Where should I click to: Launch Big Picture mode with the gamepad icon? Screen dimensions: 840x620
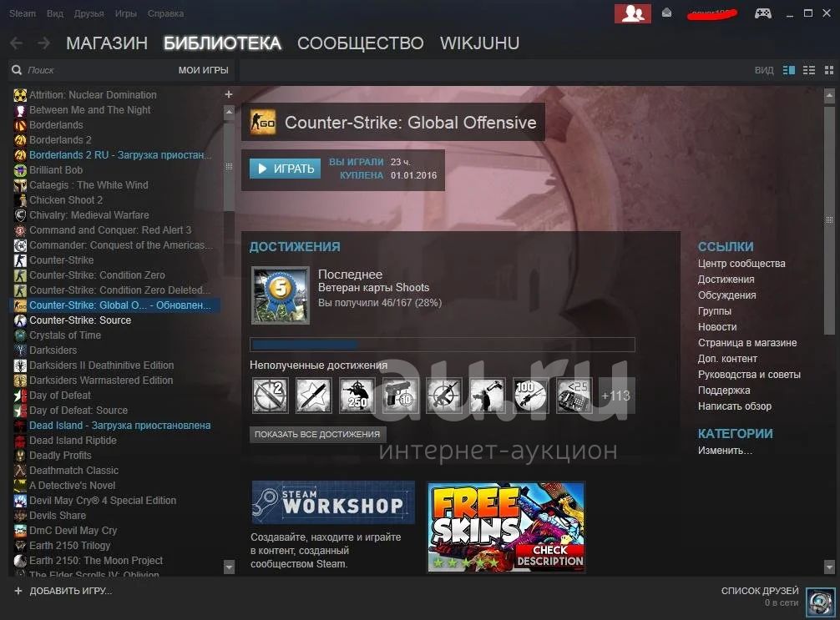(763, 13)
